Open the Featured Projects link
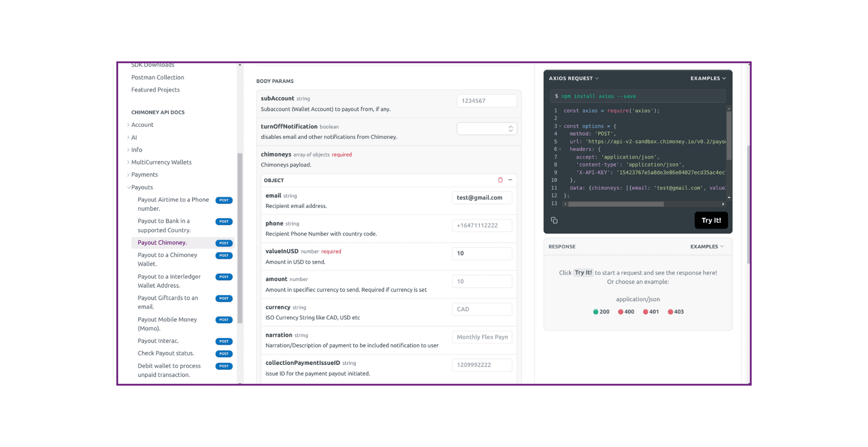The height and width of the screenshot is (447, 868). coord(155,90)
